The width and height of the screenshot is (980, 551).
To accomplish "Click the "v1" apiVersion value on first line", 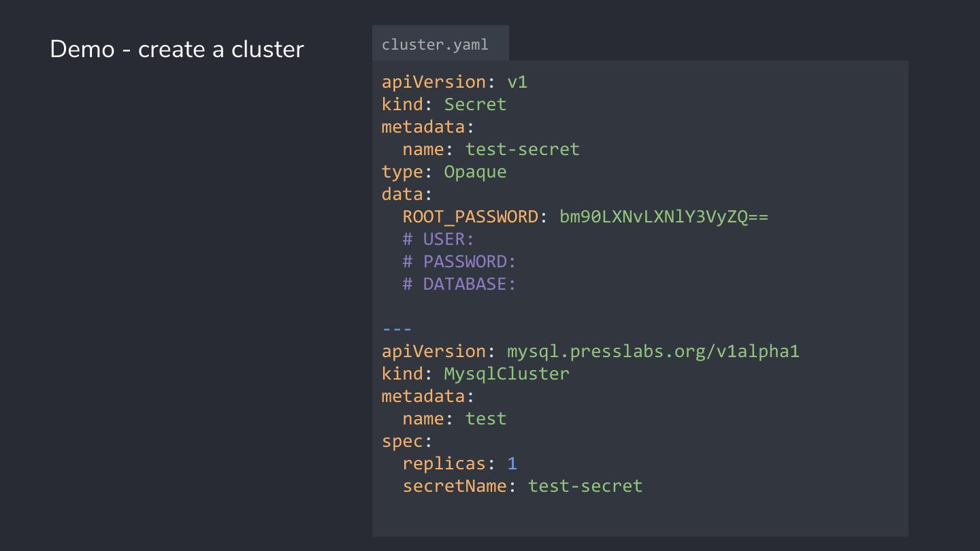I will (517, 82).
